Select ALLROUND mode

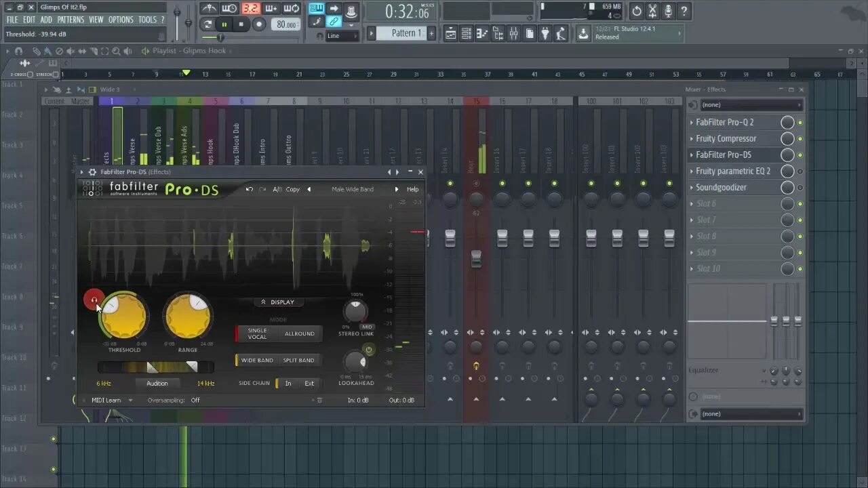299,333
